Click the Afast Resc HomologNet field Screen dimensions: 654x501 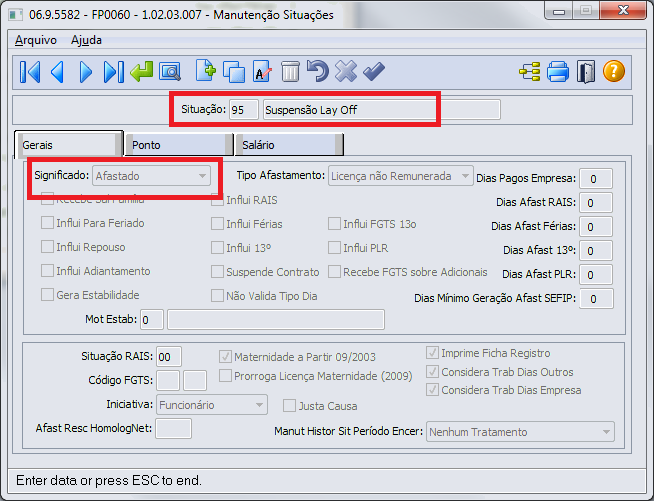173,428
